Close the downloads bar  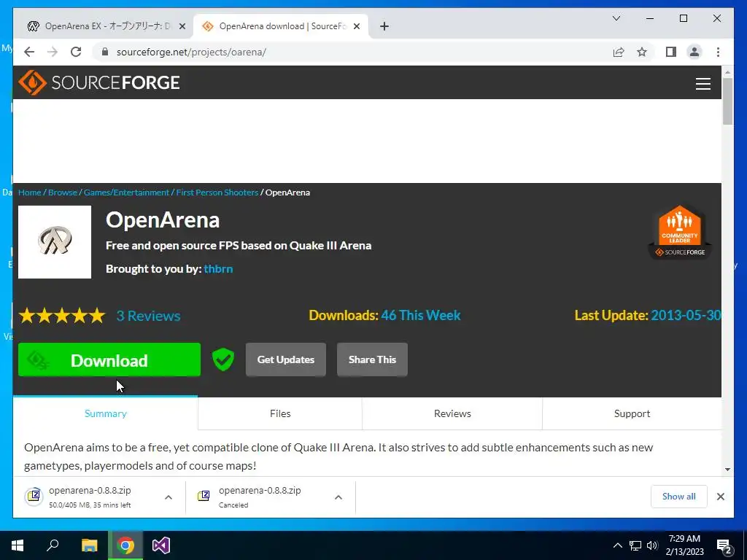tap(720, 497)
